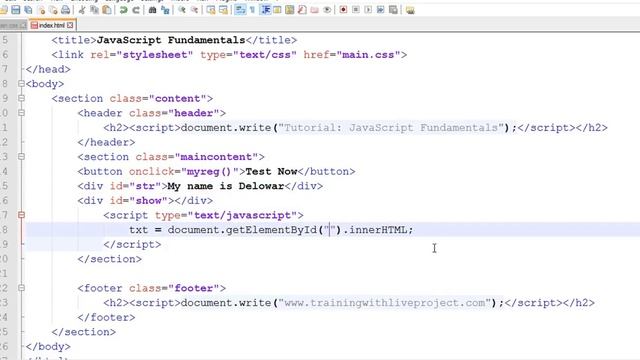640x360 pixels.
Task: Click the id value str
Action: click(145, 186)
